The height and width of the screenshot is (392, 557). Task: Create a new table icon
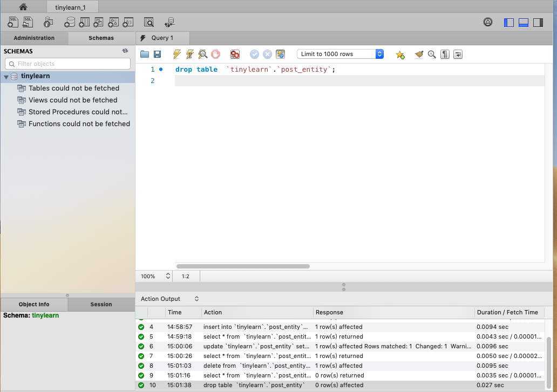click(x=84, y=22)
